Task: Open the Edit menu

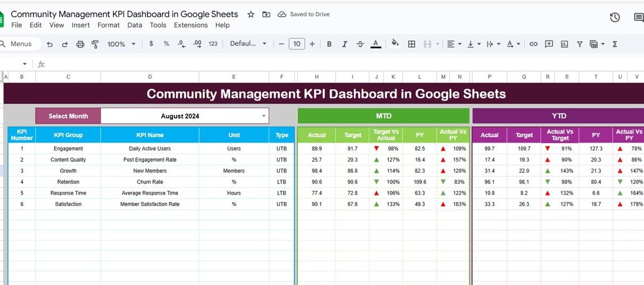Action: coord(36,25)
